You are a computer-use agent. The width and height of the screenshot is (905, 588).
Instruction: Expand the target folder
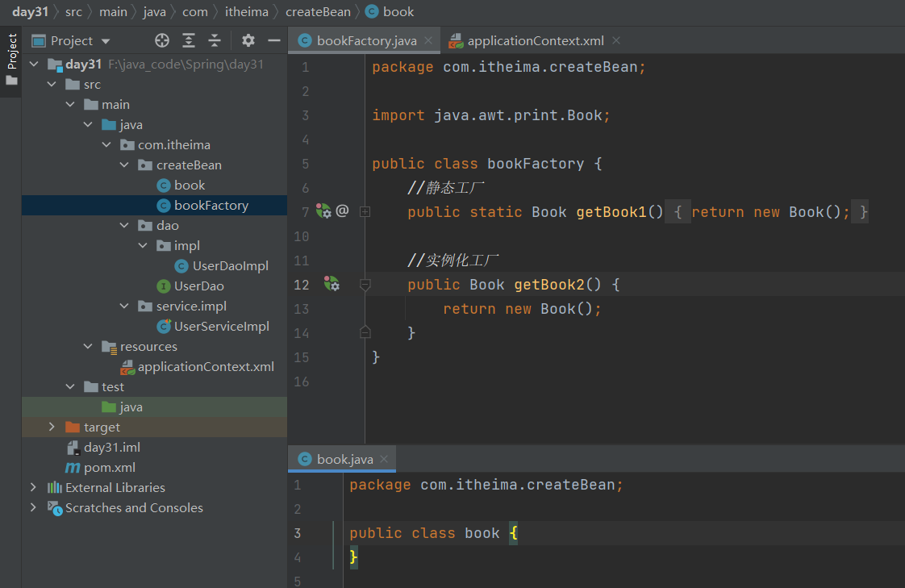(52, 427)
